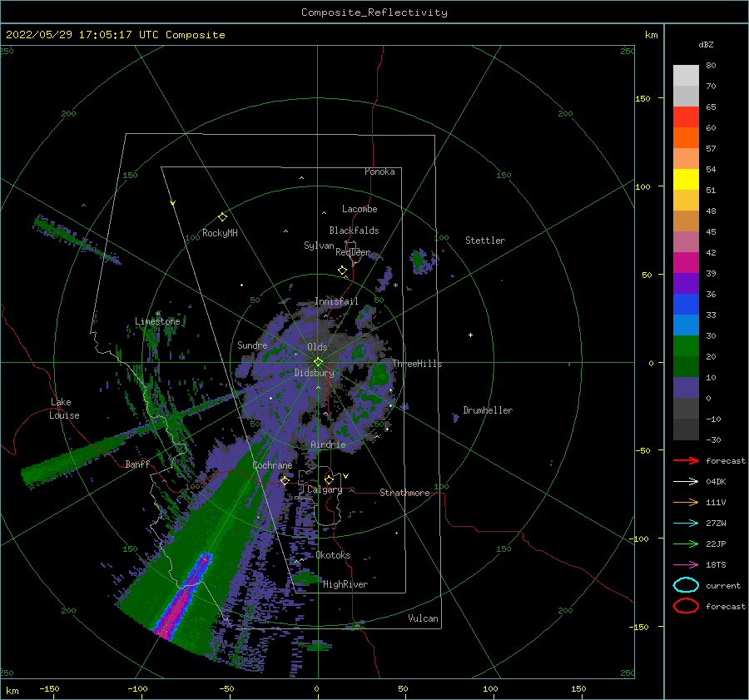749x700 pixels.
Task: Click the red forecast arrow in legend
Action: pos(686,460)
